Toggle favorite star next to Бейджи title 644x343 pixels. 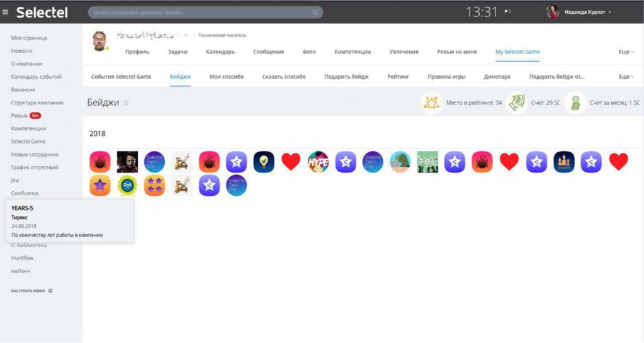tap(126, 103)
